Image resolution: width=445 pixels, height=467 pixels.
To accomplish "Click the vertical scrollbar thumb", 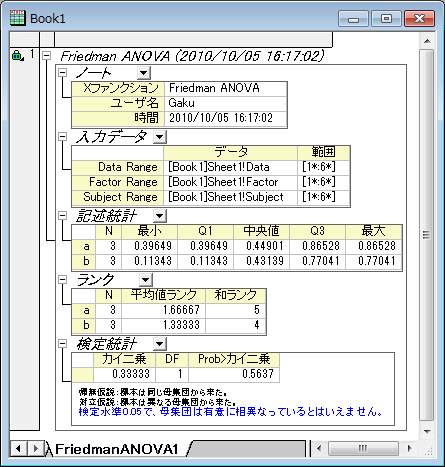I will pos(427,235).
